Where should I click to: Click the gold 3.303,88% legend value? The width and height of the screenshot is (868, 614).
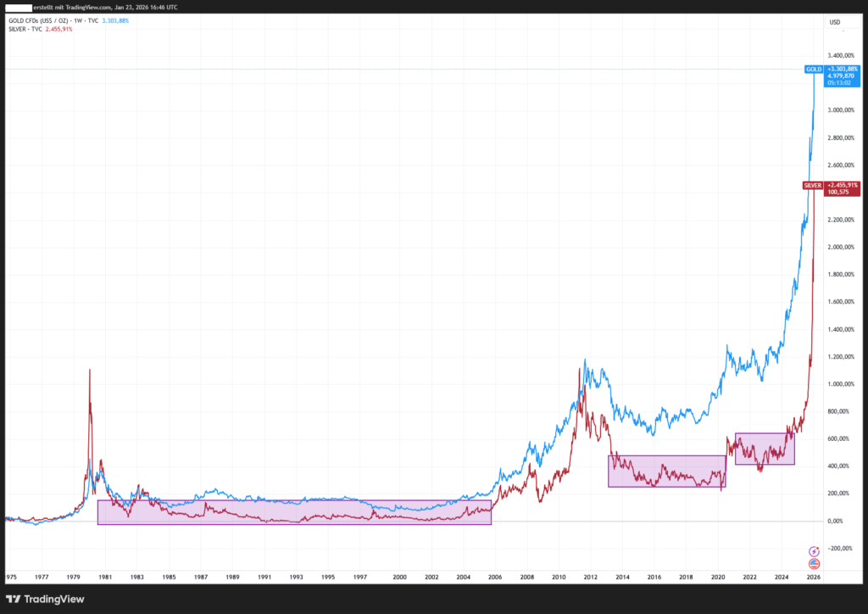click(x=114, y=20)
